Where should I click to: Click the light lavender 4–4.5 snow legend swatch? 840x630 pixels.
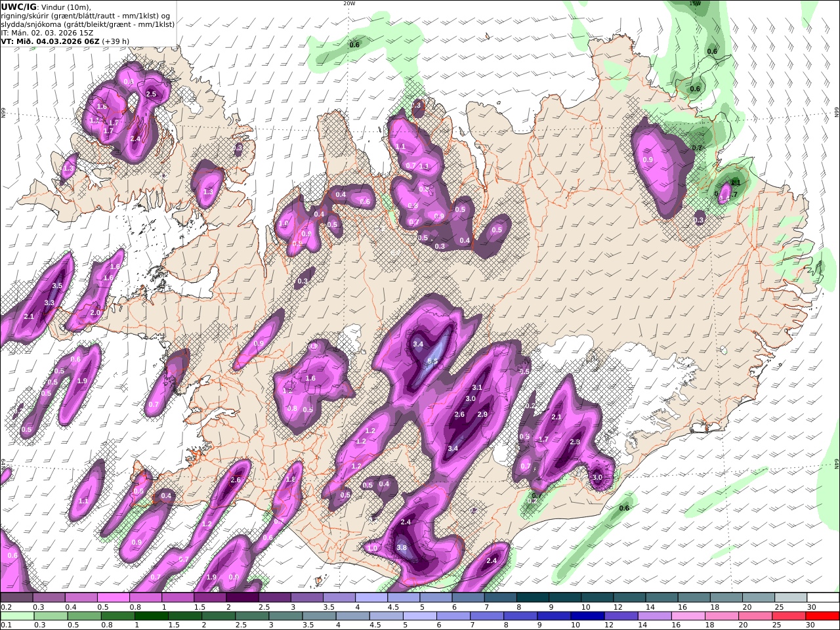pyautogui.click(x=370, y=597)
